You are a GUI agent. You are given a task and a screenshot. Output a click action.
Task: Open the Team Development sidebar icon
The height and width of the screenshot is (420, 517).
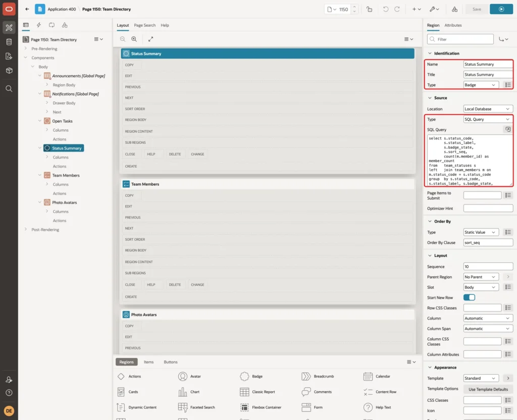click(9, 56)
